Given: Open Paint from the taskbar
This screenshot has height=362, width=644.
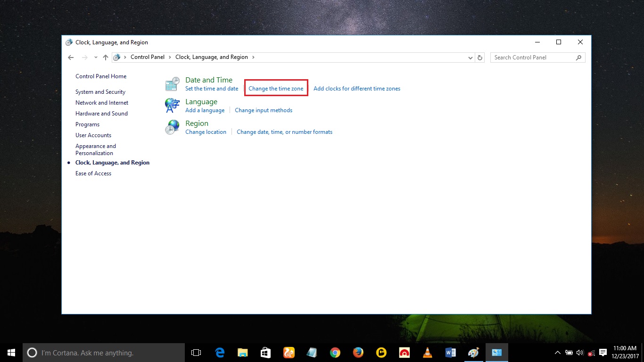Looking at the screenshot, I should [474, 353].
